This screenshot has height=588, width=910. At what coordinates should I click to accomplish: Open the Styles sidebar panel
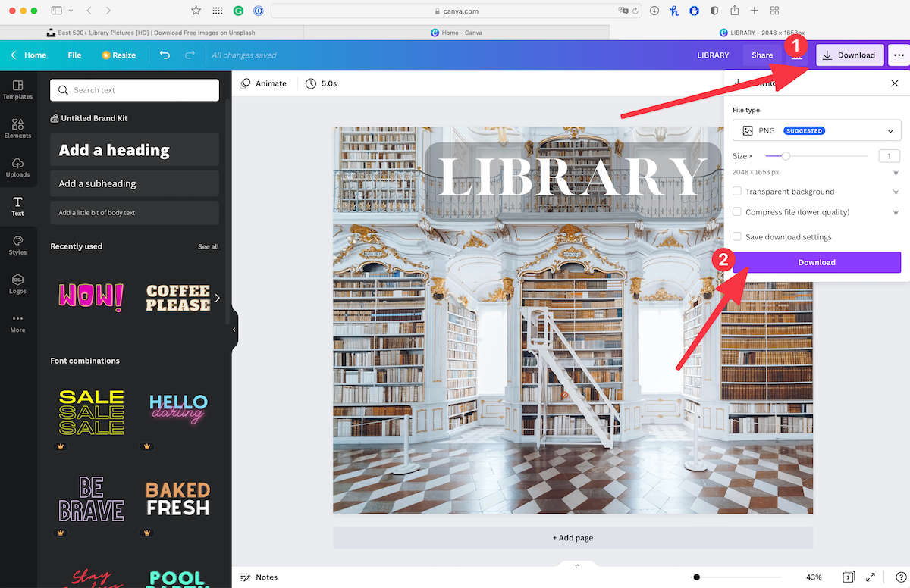pos(17,245)
